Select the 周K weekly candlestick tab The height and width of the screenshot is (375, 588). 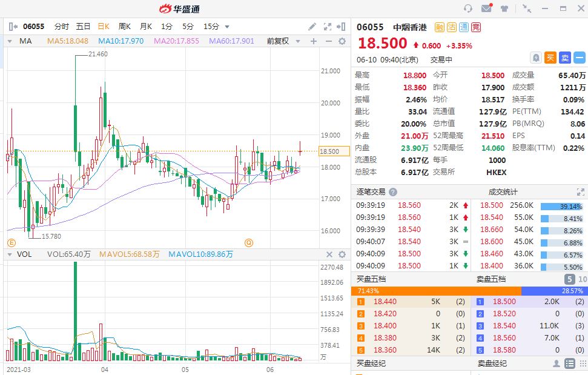[x=125, y=26]
